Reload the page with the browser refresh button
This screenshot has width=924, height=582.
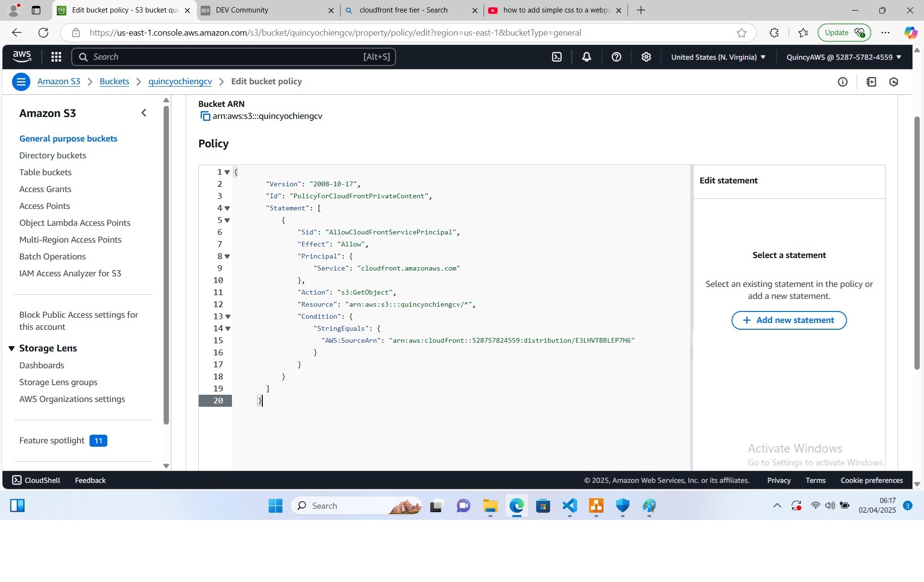pyautogui.click(x=43, y=33)
